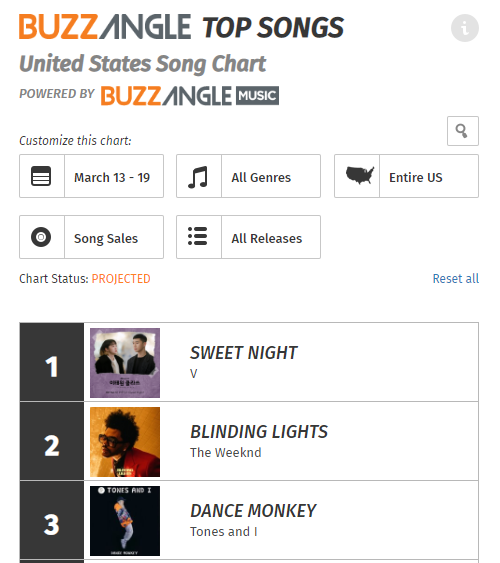Click the calendar icon beside March 13 - 19

click(x=41, y=176)
